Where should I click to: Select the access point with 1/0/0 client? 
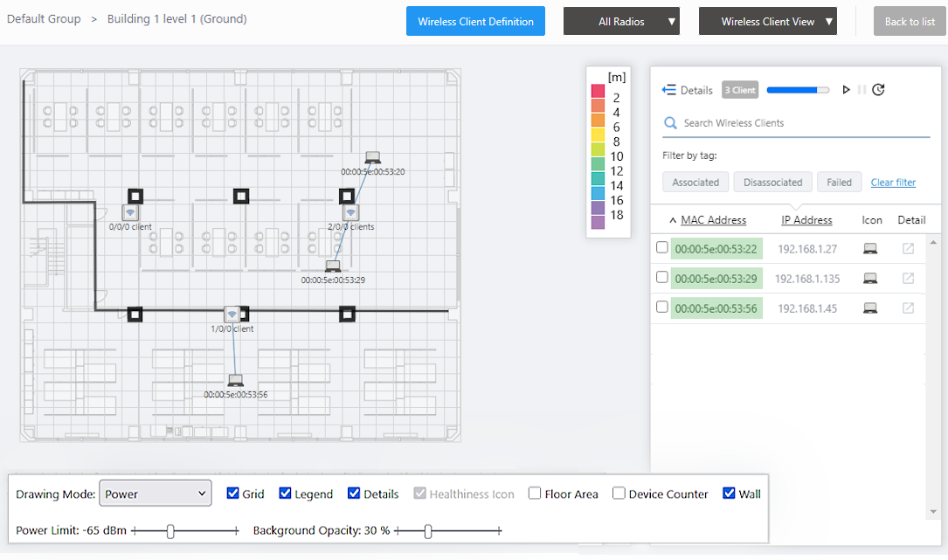(x=232, y=315)
